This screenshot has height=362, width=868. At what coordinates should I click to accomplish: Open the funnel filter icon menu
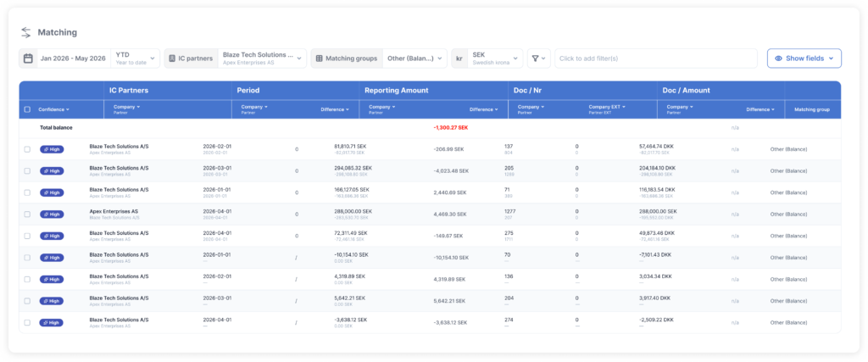(538, 58)
